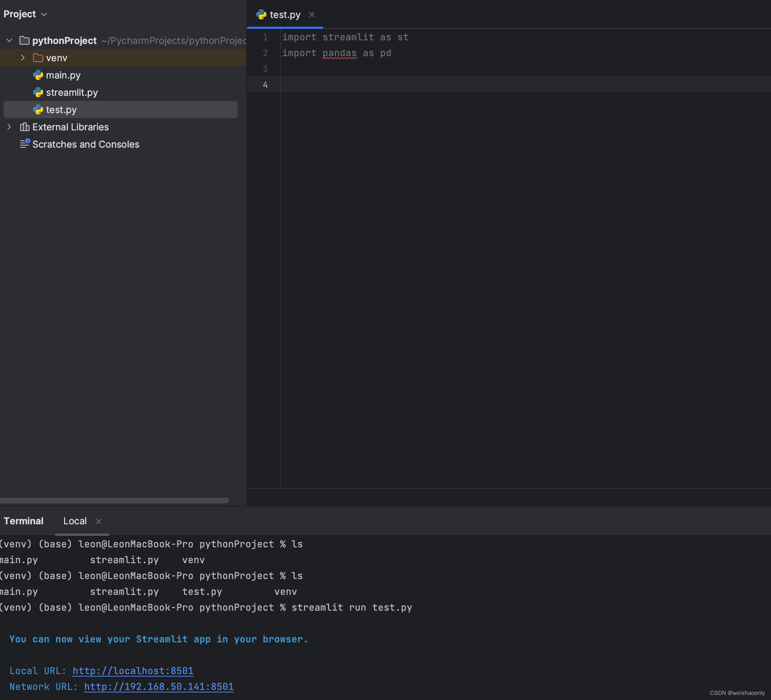Click line number 2 in gutter
771x700 pixels.
[x=265, y=53]
